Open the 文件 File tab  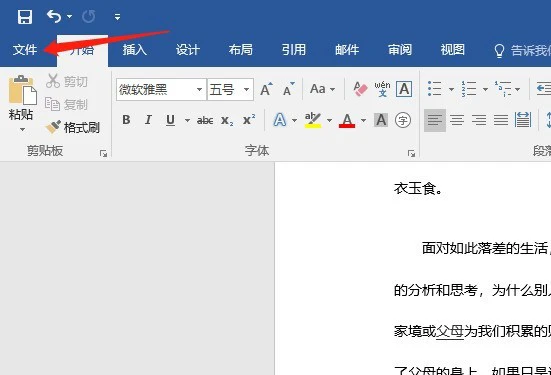pos(25,50)
